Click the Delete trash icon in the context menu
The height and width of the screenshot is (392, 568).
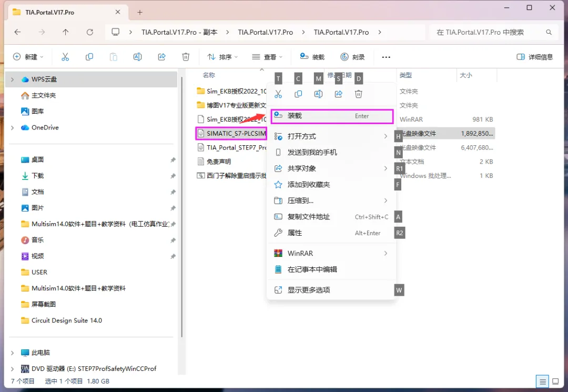click(x=359, y=94)
